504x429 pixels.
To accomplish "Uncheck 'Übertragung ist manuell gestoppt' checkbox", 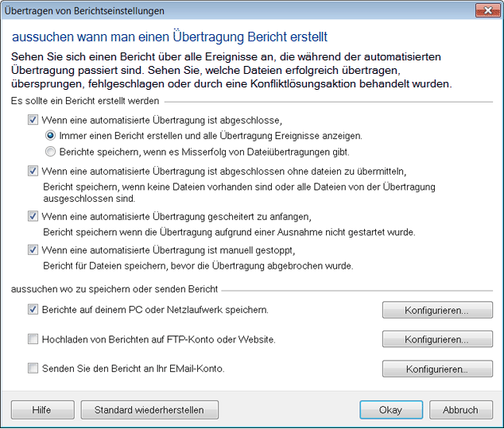I will [33, 249].
